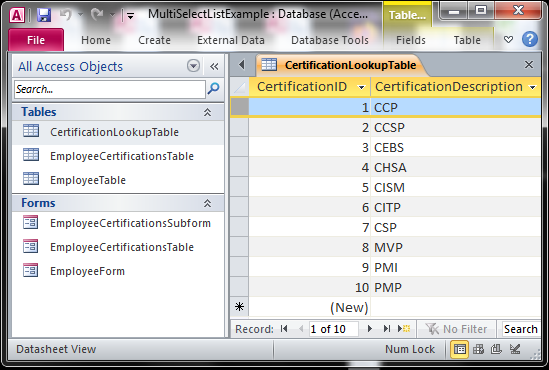
Task: Collapse the navigation pane with double chevron
Action: [214, 67]
